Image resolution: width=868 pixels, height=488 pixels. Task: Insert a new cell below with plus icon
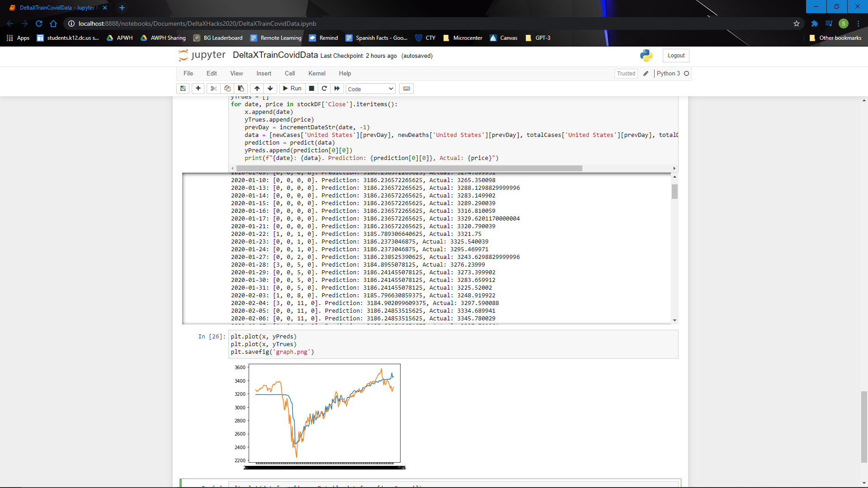click(x=198, y=89)
